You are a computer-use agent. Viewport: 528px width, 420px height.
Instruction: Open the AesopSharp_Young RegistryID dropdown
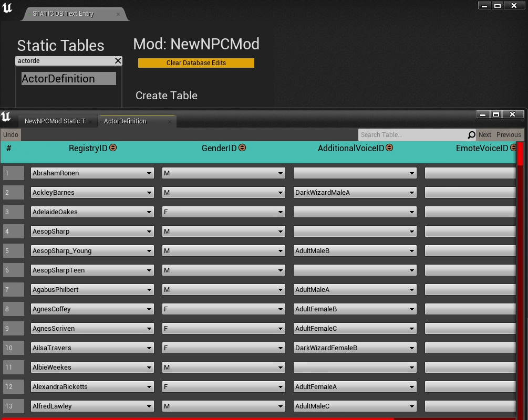[x=92, y=251]
